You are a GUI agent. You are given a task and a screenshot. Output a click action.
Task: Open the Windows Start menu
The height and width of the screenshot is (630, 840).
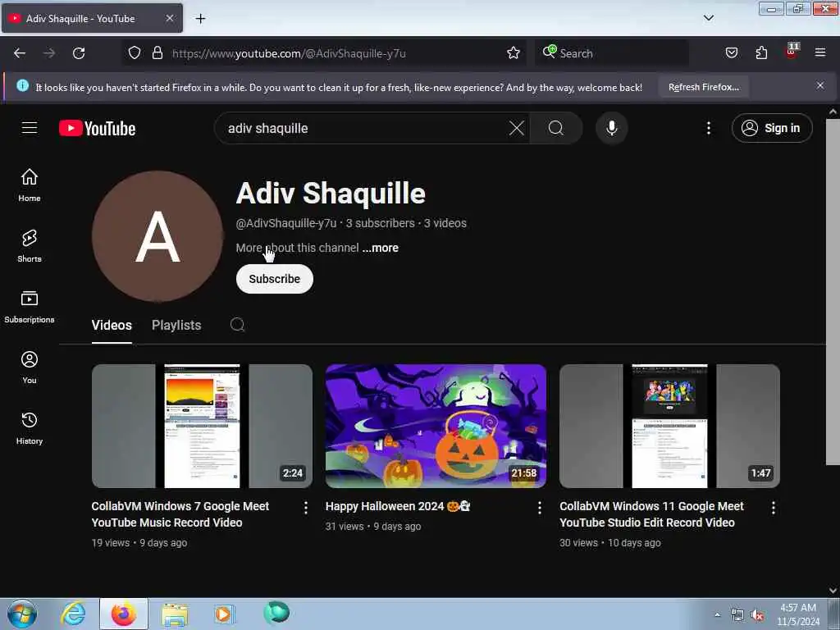click(x=22, y=614)
